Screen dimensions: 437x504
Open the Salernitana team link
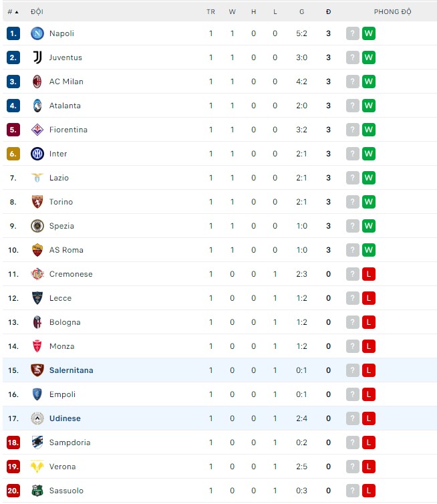[71, 370]
